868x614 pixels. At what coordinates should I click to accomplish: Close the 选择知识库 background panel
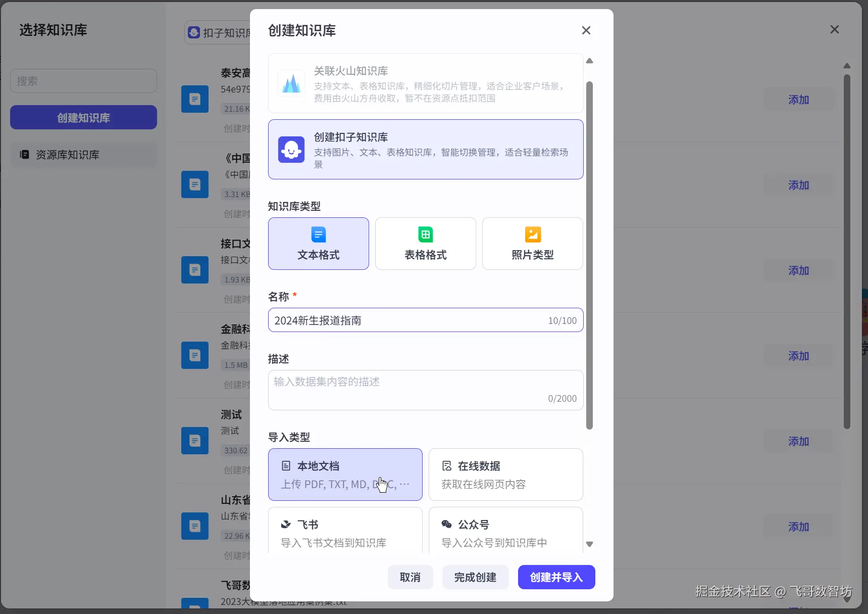[x=835, y=30]
